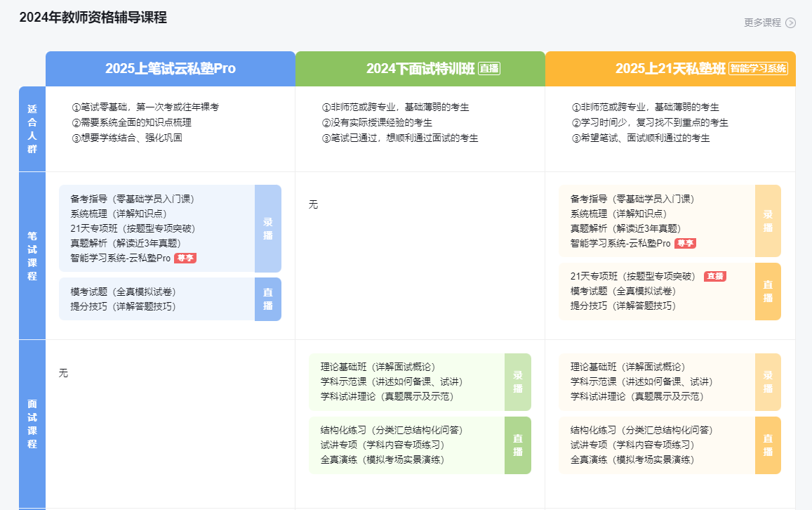The image size is (812, 510).
Task: Click the 面试课程 row label
Action: click(32, 424)
